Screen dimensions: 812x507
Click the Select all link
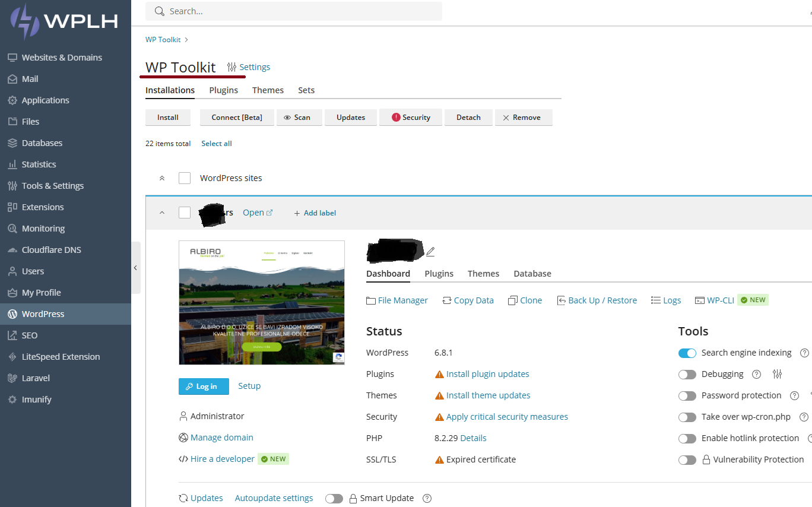click(217, 144)
